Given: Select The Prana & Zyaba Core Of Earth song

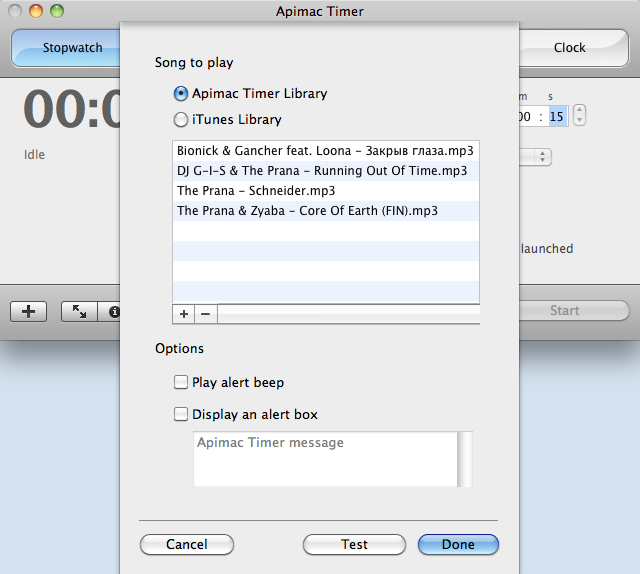Looking at the screenshot, I should [x=326, y=211].
